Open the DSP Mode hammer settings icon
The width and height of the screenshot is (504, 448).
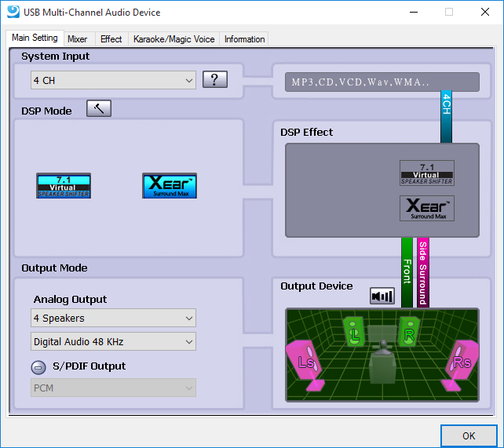click(x=99, y=109)
